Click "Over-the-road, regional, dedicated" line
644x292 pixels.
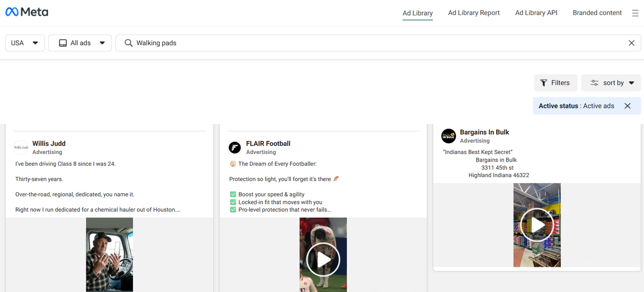75,194
